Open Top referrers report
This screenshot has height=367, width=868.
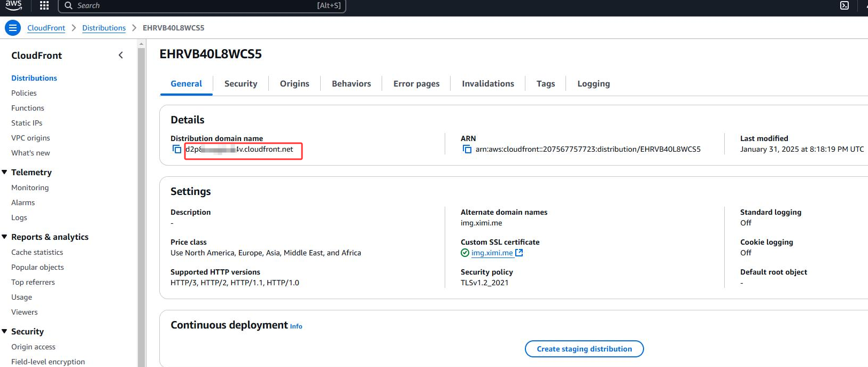(x=33, y=282)
